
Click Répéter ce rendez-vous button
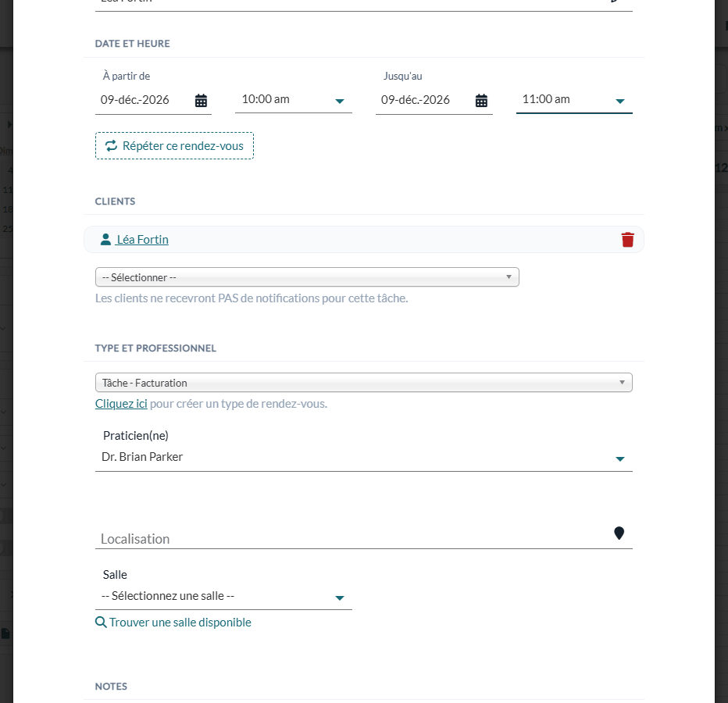[x=174, y=146]
